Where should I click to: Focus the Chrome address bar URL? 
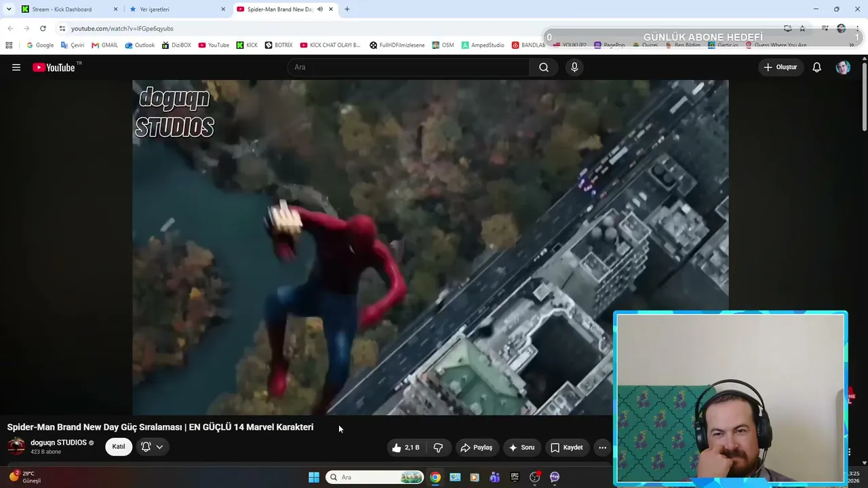point(122,28)
